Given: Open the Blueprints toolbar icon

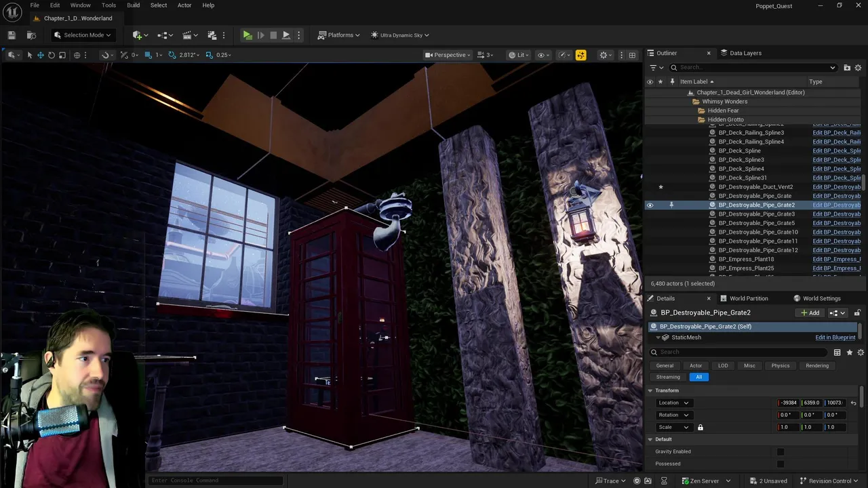Looking at the screenshot, I should click(163, 35).
